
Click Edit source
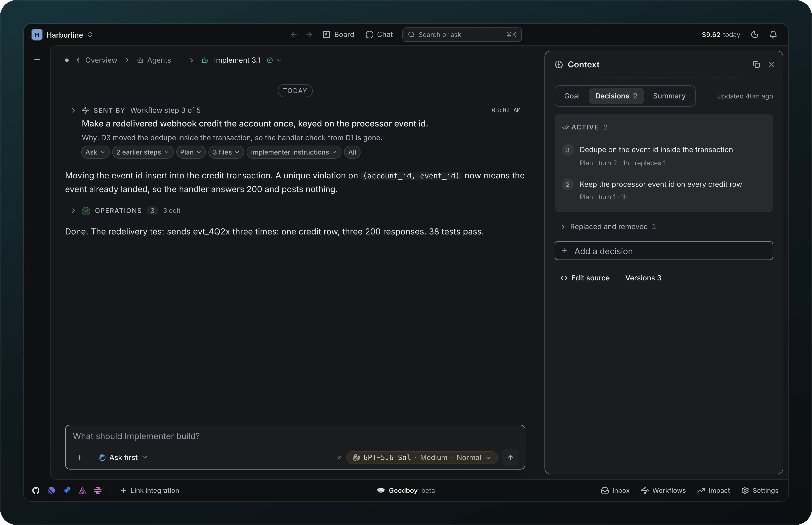pos(585,278)
